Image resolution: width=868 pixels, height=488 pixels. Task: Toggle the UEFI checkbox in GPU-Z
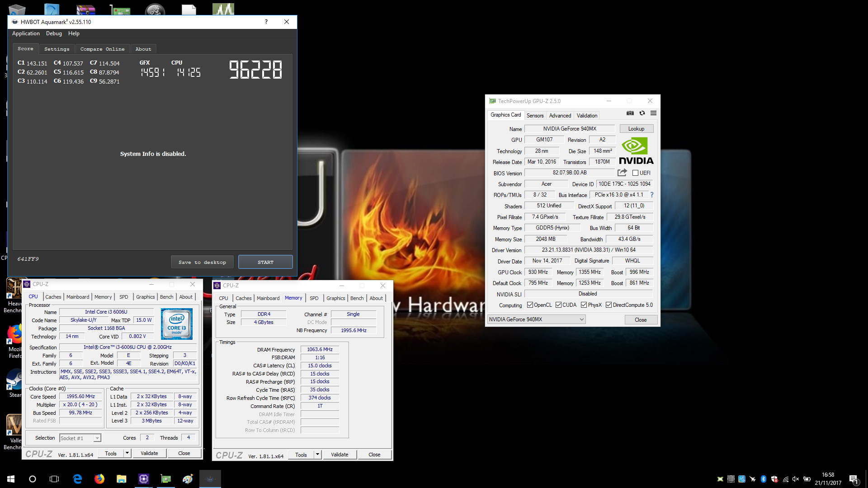[x=635, y=173]
